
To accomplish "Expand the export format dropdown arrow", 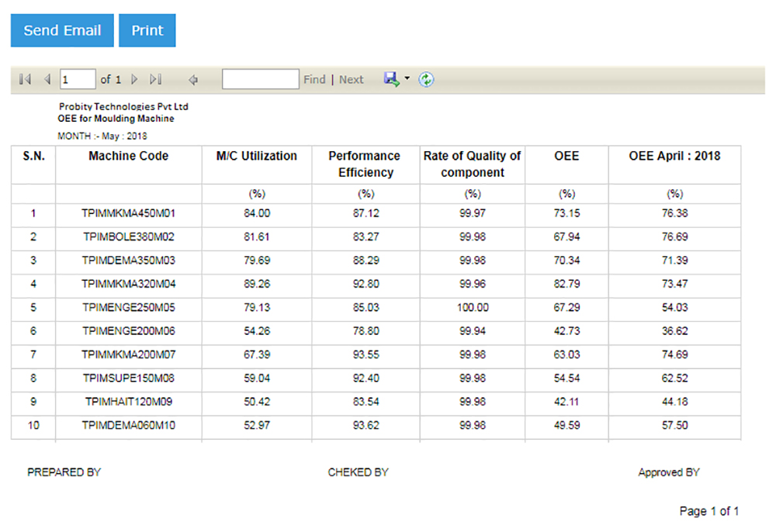I will 407,79.
